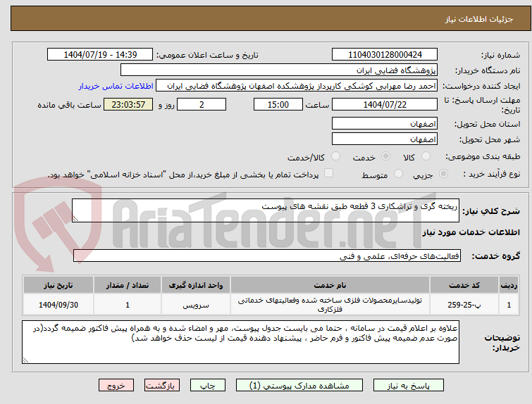
Task: Click the طبقه بندی موضوعی label
Action: tap(483, 156)
